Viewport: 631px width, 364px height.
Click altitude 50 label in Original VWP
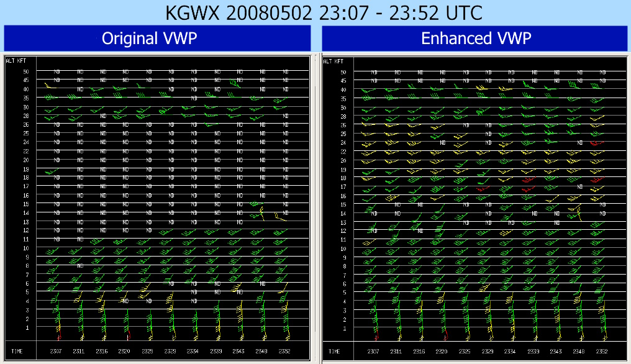[x=26, y=71]
